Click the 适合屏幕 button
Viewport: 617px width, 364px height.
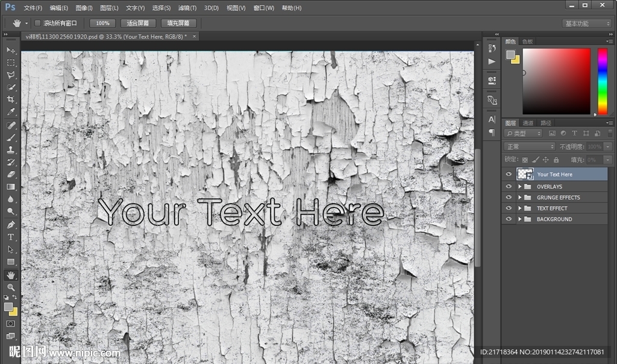pyautogui.click(x=138, y=24)
